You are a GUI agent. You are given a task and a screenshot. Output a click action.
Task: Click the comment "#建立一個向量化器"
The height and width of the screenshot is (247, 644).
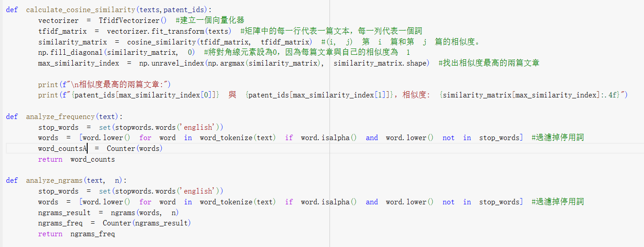pyautogui.click(x=210, y=20)
